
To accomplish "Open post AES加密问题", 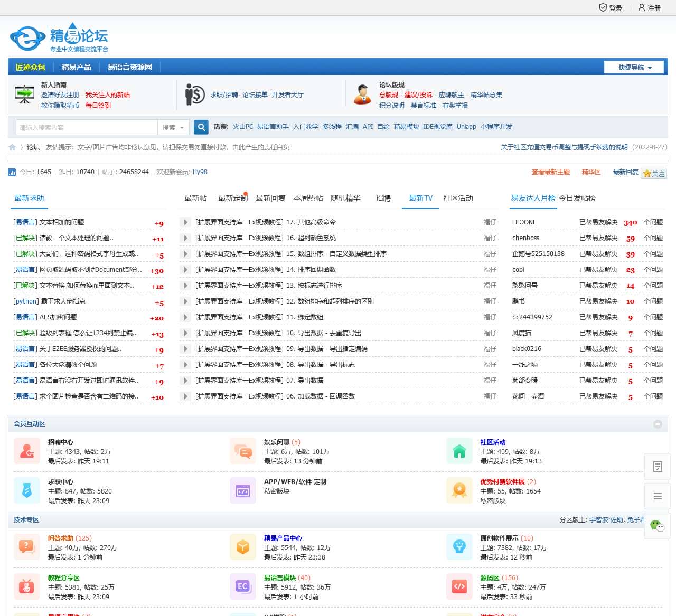I will tap(58, 317).
